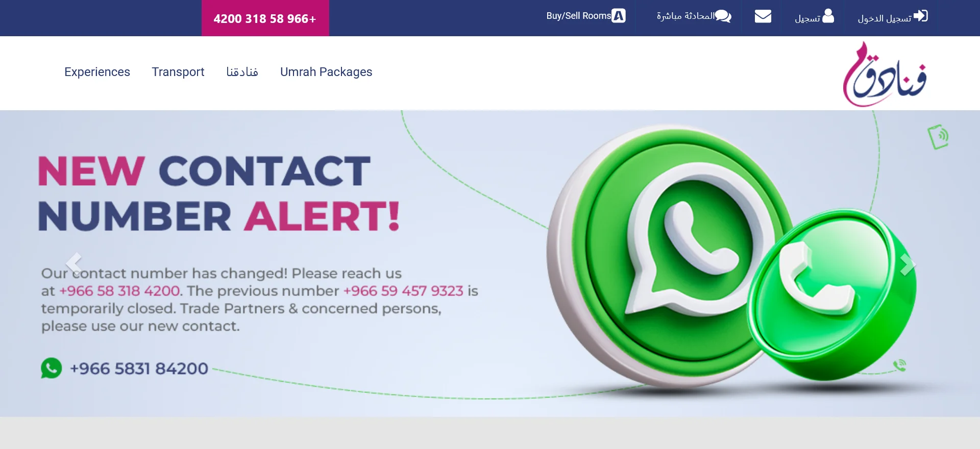The image size is (980, 449).
Task: Open the Umrah Packages menu item
Action: point(326,72)
